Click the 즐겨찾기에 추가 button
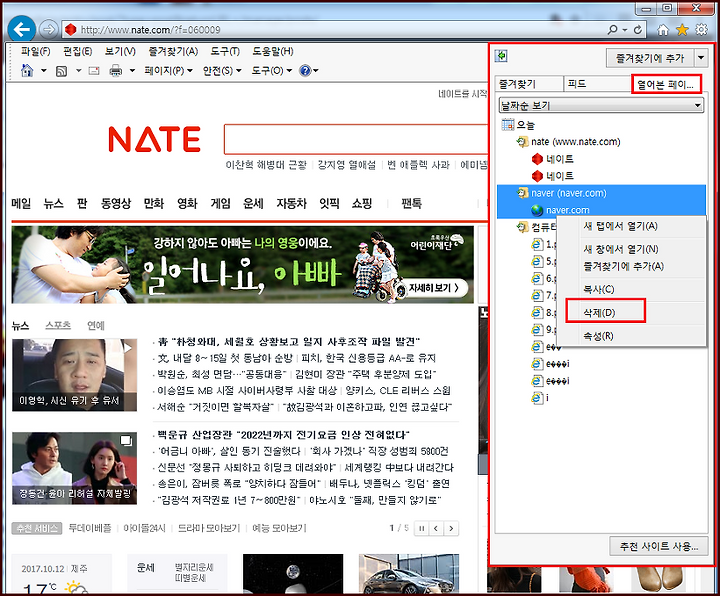Image resolution: width=720 pixels, height=596 pixels. [x=650, y=58]
